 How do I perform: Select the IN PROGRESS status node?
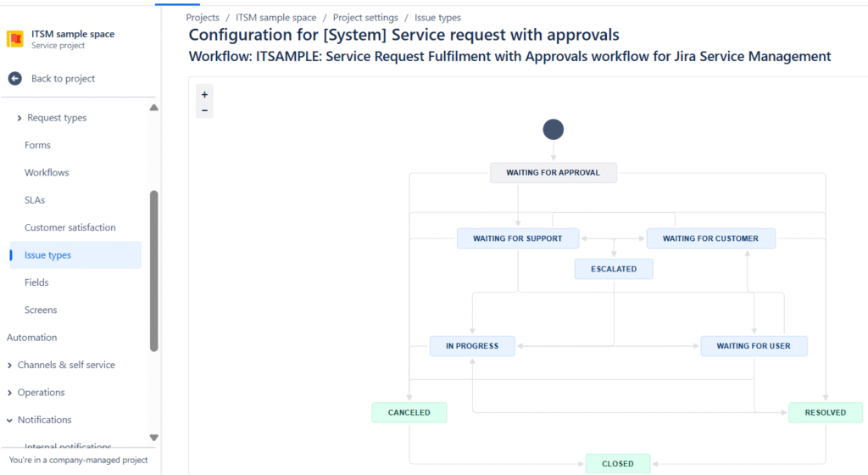tap(472, 346)
